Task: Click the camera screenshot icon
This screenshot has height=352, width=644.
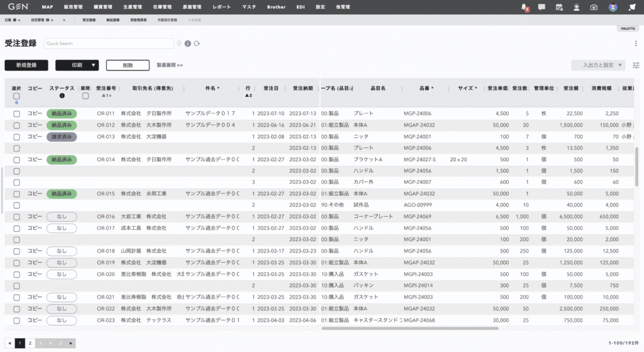Action: (x=594, y=7)
